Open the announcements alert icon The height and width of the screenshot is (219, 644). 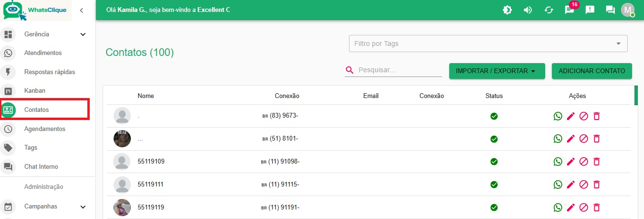pos(590,10)
